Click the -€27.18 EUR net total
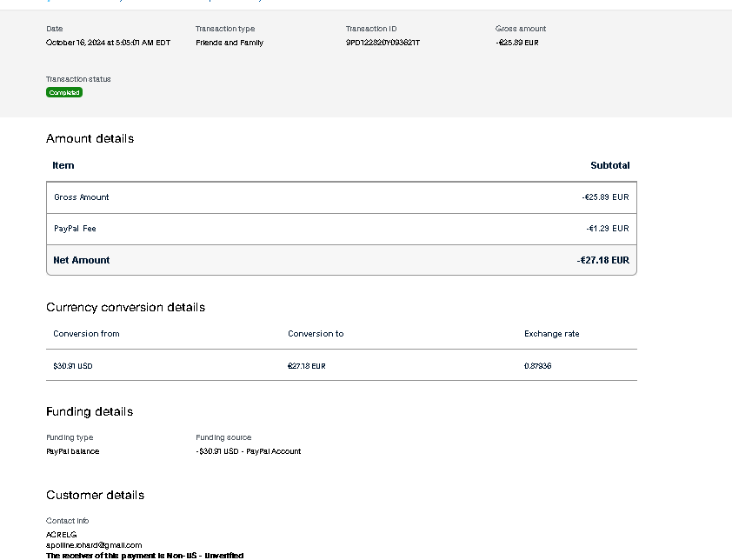The width and height of the screenshot is (732, 560). click(602, 260)
